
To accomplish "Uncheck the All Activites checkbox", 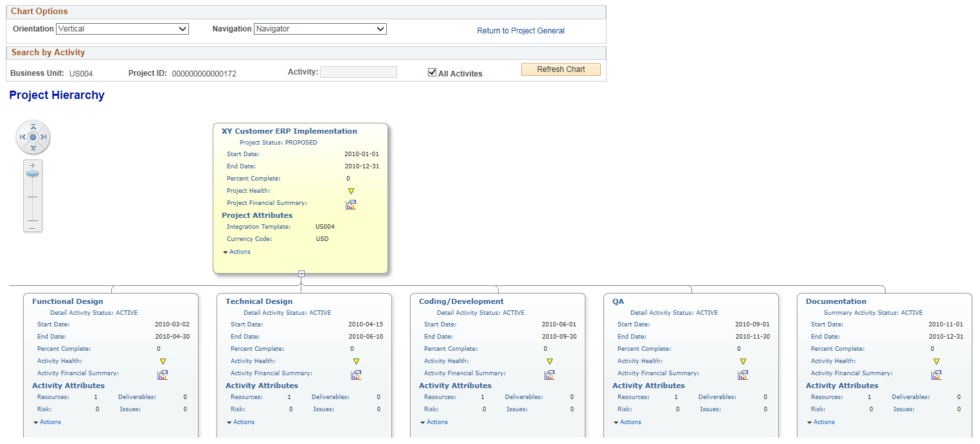I will pyautogui.click(x=432, y=72).
